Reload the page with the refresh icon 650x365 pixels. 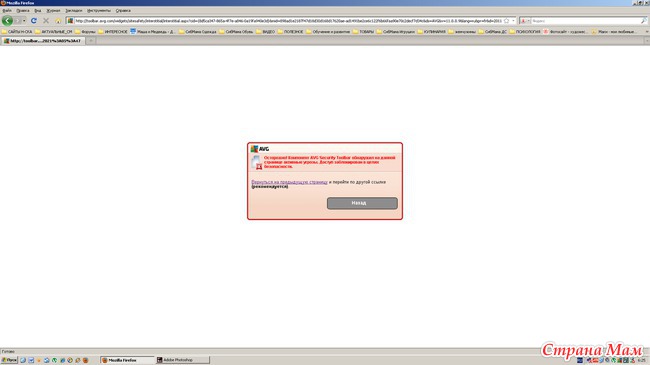tap(34, 20)
